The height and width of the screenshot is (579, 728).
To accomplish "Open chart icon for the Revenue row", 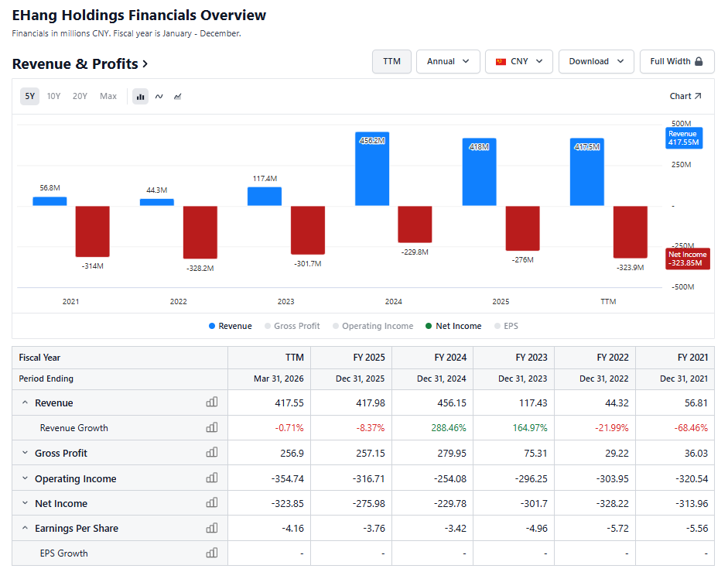I will pyautogui.click(x=212, y=403).
